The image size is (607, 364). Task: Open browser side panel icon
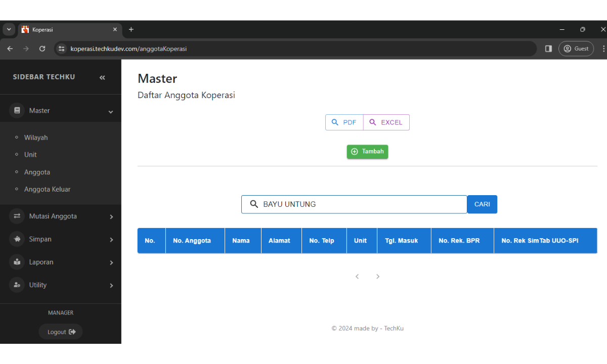point(548,49)
